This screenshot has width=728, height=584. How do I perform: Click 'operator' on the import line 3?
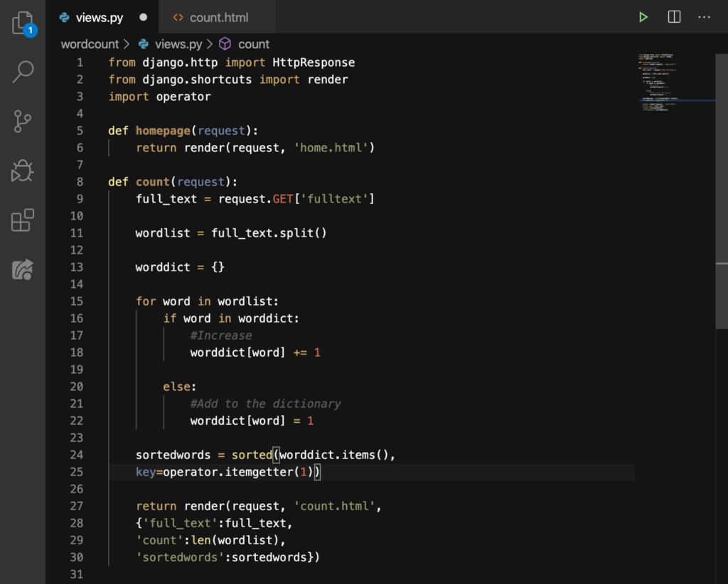tap(183, 97)
